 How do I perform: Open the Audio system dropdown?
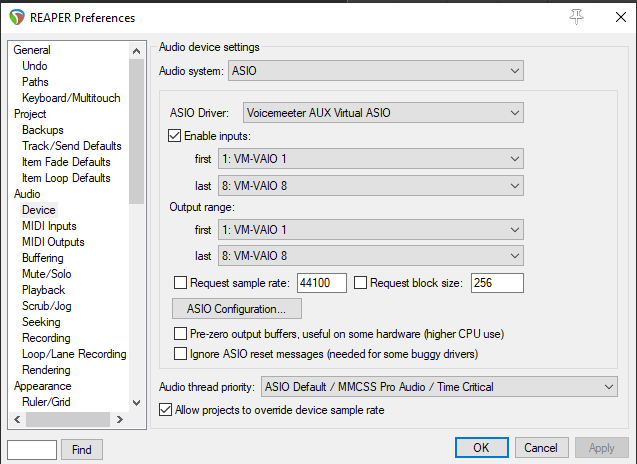tap(375, 71)
